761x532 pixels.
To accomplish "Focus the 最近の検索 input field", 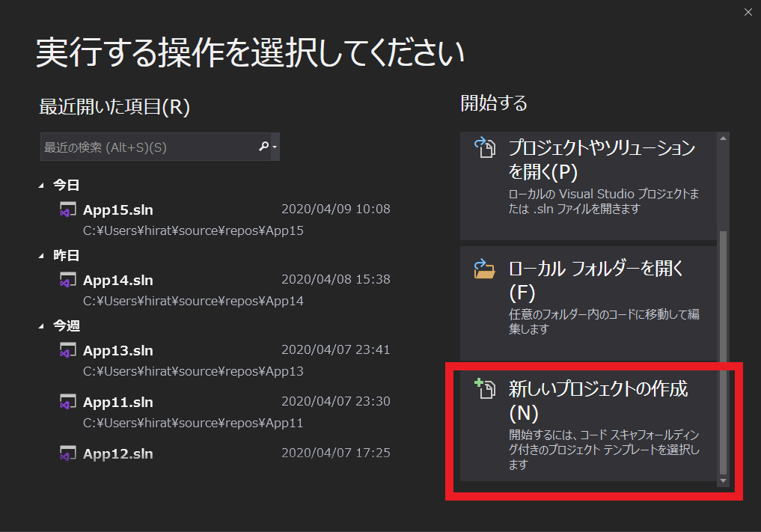I will click(150, 147).
